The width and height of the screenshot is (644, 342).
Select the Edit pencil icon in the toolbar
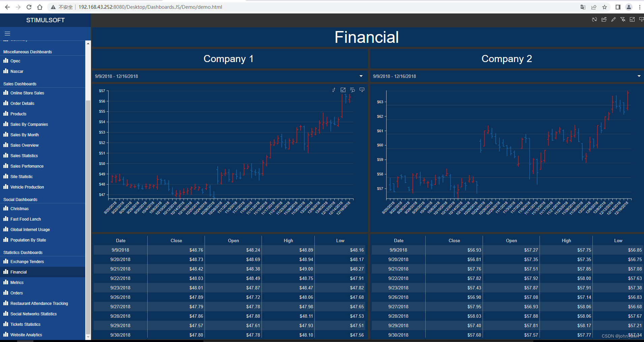pyautogui.click(x=613, y=19)
